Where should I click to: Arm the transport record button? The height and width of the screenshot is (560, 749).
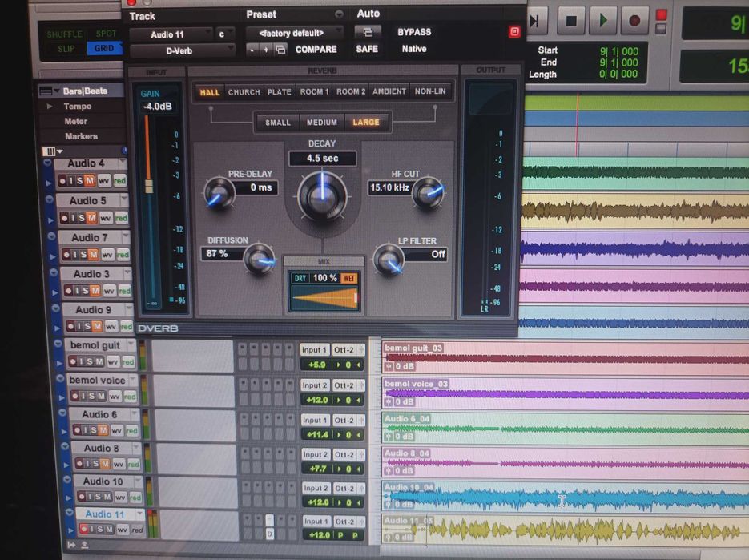tap(634, 21)
